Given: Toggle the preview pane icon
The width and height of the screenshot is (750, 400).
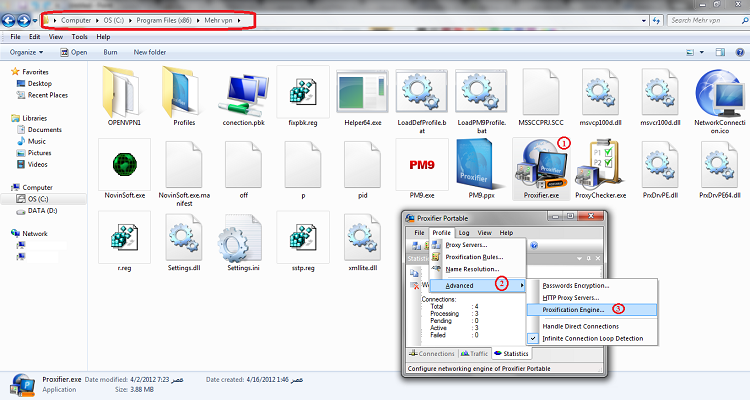Looking at the screenshot, I should click(x=720, y=52).
